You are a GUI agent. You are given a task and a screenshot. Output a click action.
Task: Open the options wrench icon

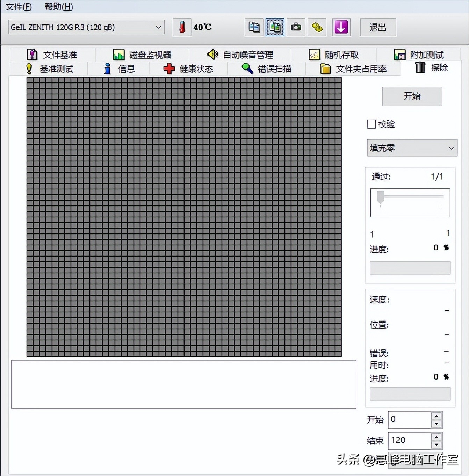point(317,27)
